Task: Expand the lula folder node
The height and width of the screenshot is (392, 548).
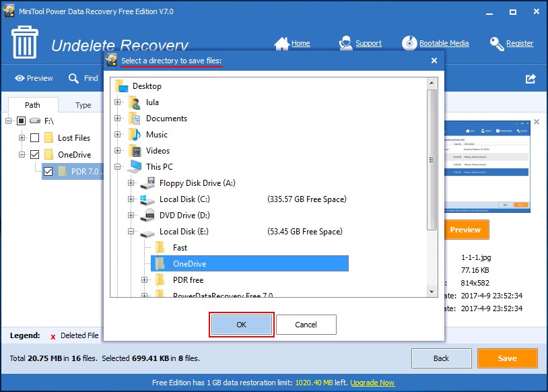Action: tap(117, 102)
